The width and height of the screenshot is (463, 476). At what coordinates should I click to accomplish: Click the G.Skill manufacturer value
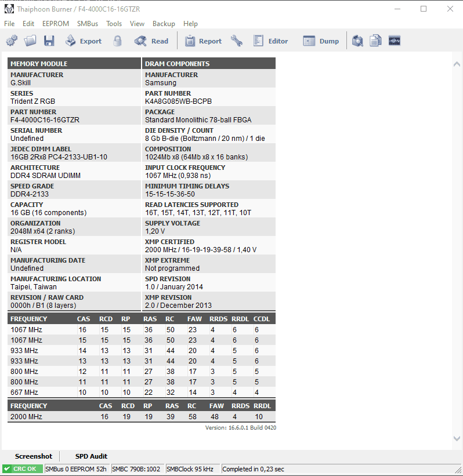(20, 83)
